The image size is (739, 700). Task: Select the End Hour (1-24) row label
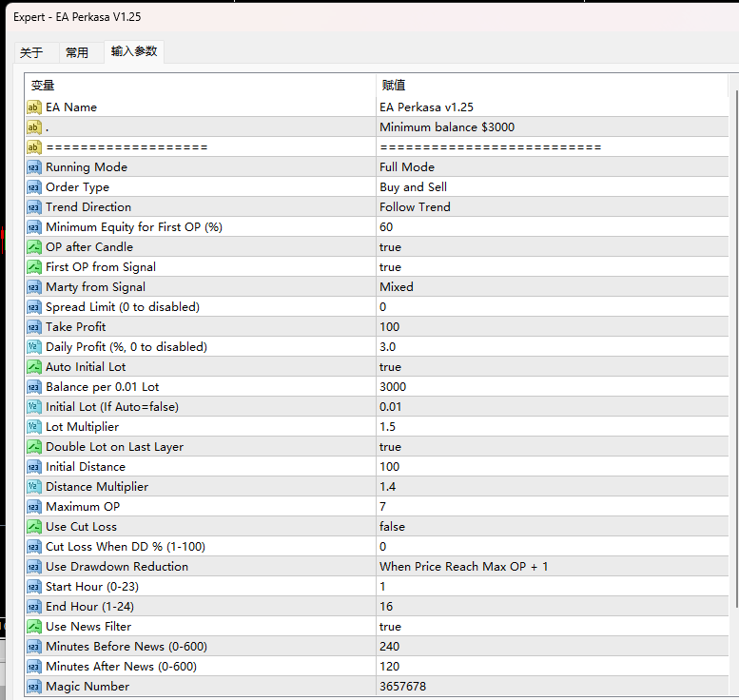90,607
